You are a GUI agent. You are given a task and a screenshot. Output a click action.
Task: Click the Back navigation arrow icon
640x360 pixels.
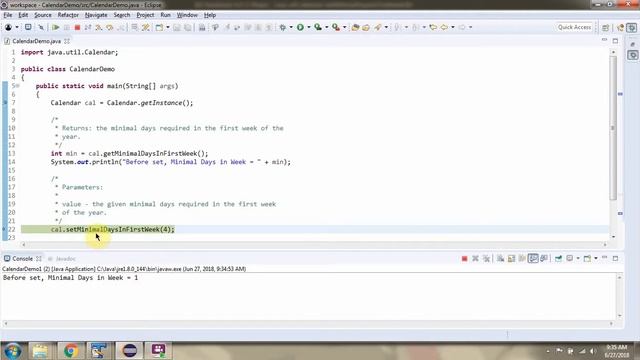click(x=444, y=27)
